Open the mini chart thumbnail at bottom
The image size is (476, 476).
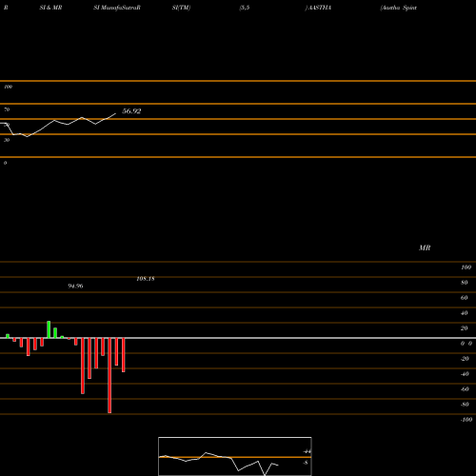tap(235, 456)
